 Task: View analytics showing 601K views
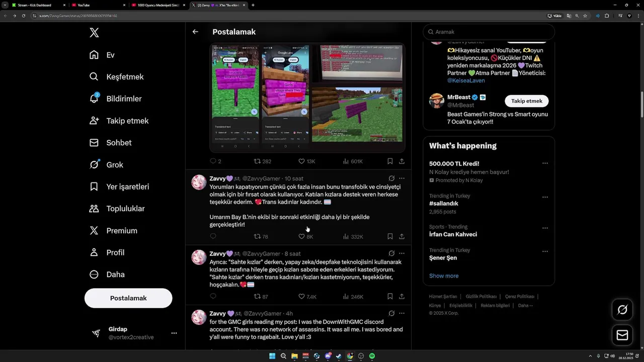(x=352, y=161)
